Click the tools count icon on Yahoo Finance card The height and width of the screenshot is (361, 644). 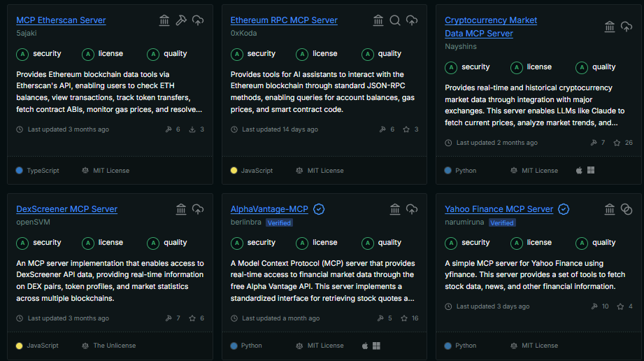point(594,306)
